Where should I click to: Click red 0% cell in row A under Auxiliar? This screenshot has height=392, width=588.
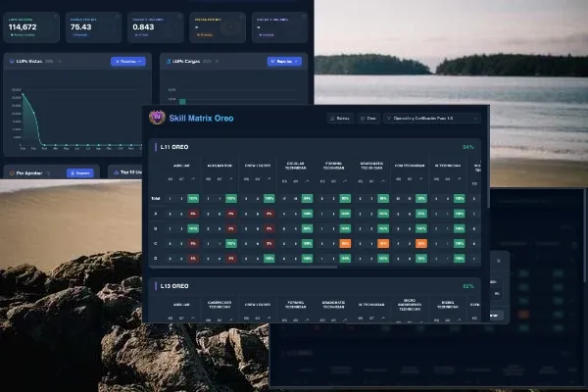click(193, 214)
